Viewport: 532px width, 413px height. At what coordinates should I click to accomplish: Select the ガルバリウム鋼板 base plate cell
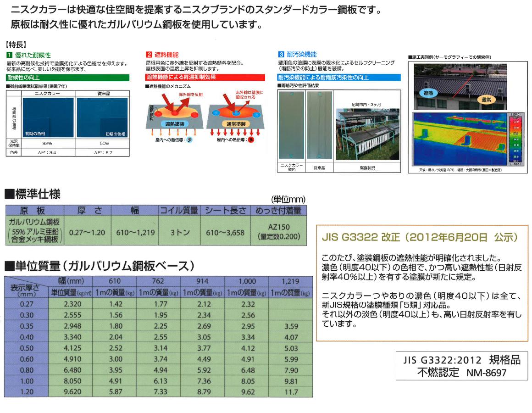(x=34, y=231)
